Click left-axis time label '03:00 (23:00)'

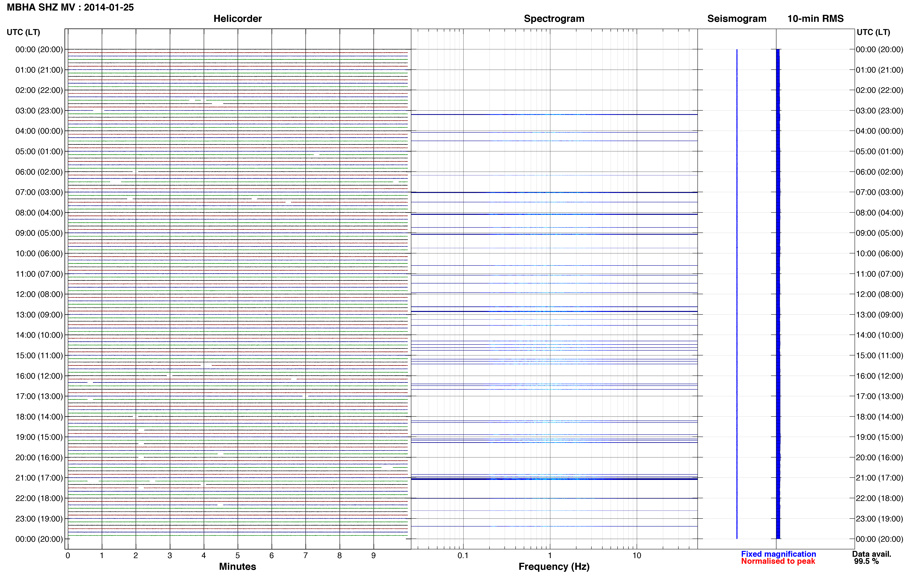39,110
